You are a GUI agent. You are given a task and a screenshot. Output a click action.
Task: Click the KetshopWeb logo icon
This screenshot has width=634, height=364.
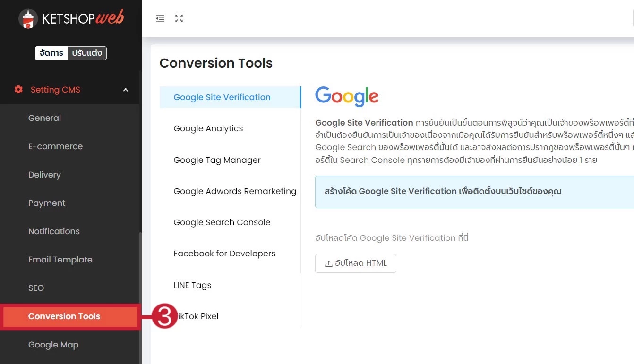(x=28, y=18)
